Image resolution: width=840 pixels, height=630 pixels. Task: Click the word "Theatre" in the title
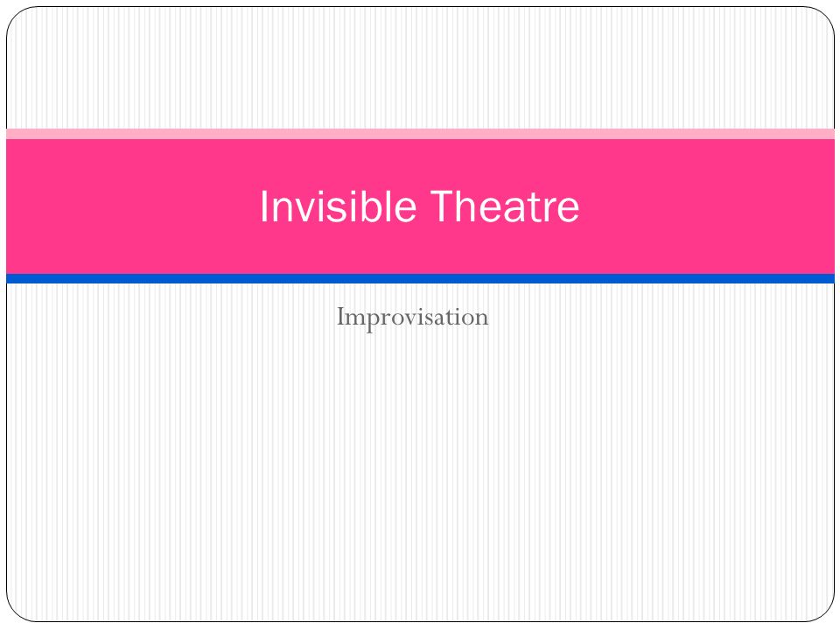pyautogui.click(x=505, y=206)
